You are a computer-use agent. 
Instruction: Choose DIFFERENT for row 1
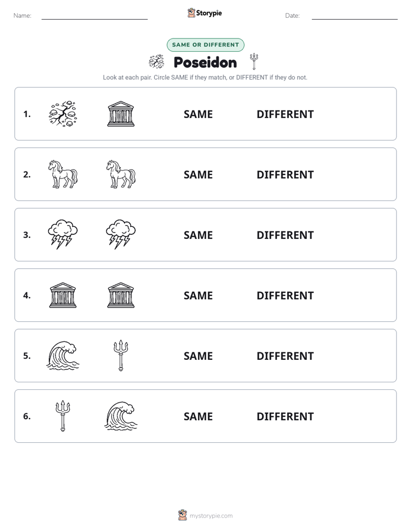coord(285,114)
